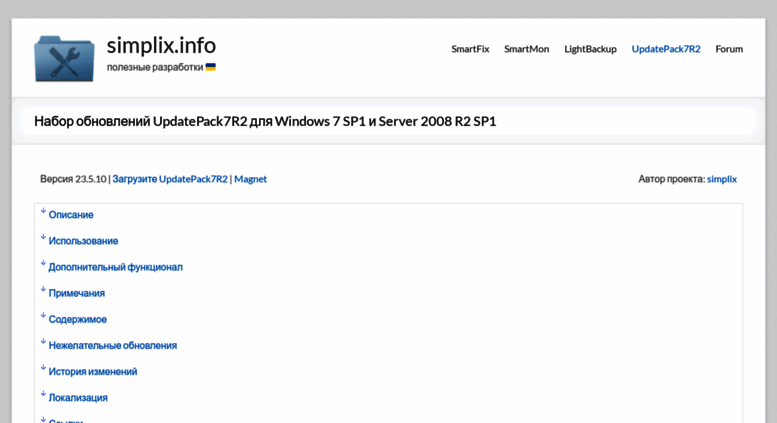Go to the SmartFix page
The width and height of the screenshot is (777, 423).
(x=470, y=49)
